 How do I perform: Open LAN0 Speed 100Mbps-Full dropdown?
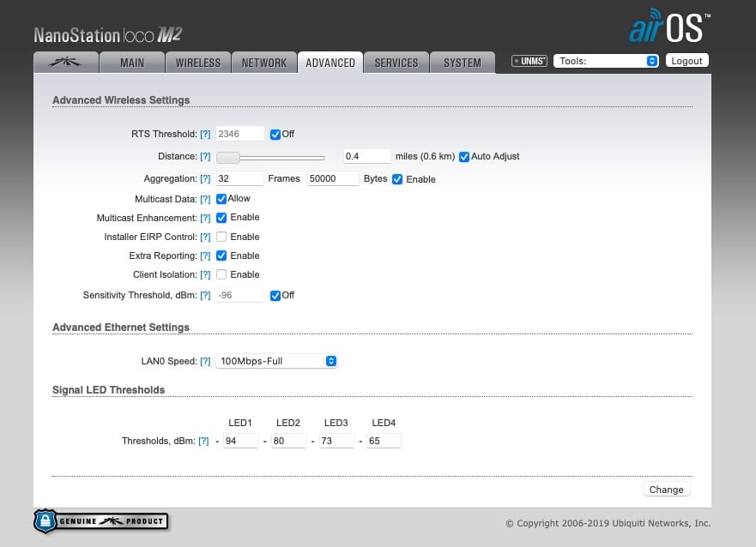point(276,361)
